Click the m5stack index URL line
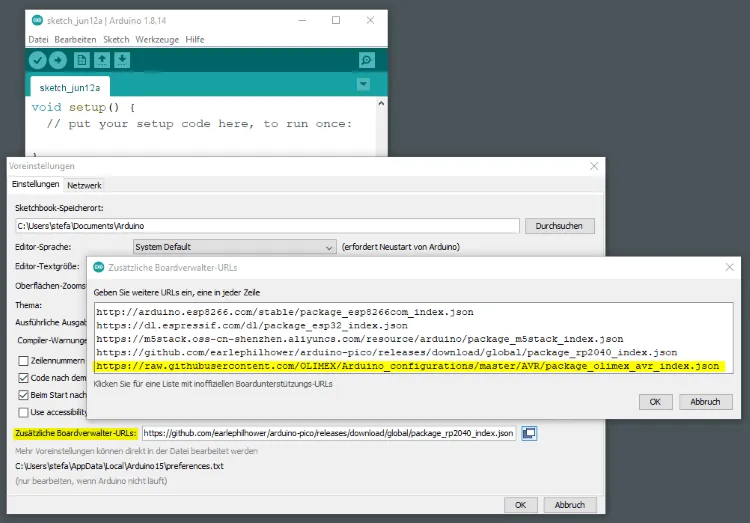The image size is (750, 523). point(359,339)
